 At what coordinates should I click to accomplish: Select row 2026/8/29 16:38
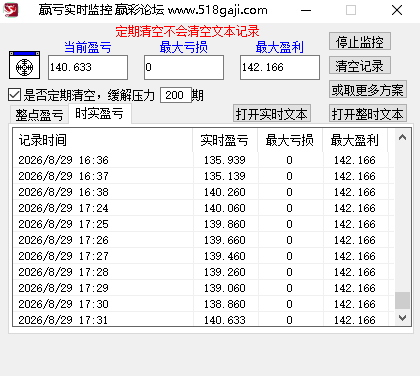[203, 192]
